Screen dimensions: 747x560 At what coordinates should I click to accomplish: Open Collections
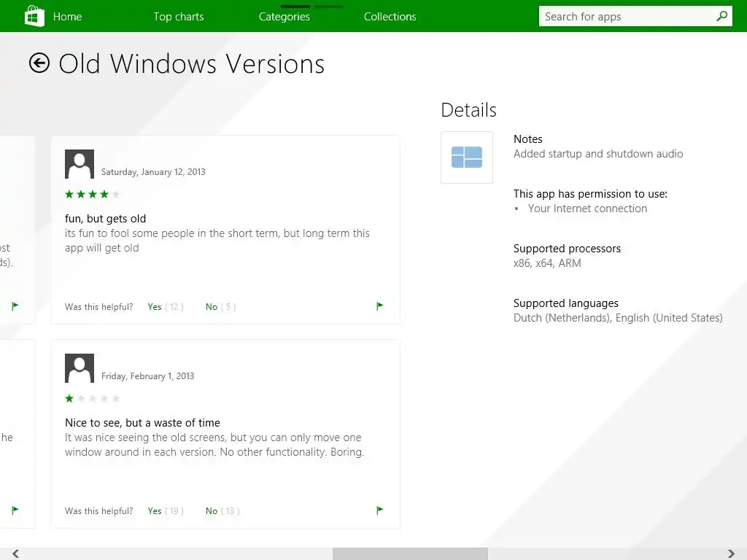[390, 17]
